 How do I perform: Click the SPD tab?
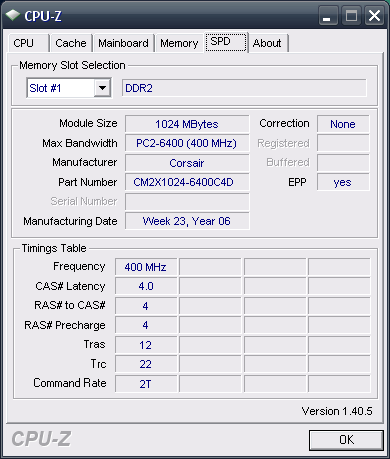pyautogui.click(x=226, y=42)
